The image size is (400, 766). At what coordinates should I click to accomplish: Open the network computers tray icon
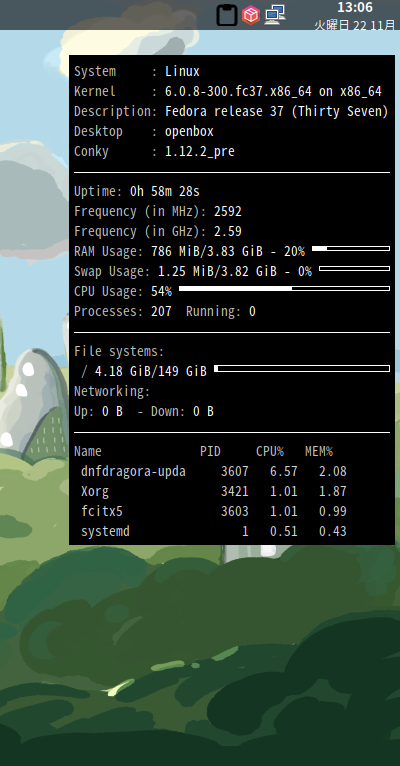click(275, 15)
